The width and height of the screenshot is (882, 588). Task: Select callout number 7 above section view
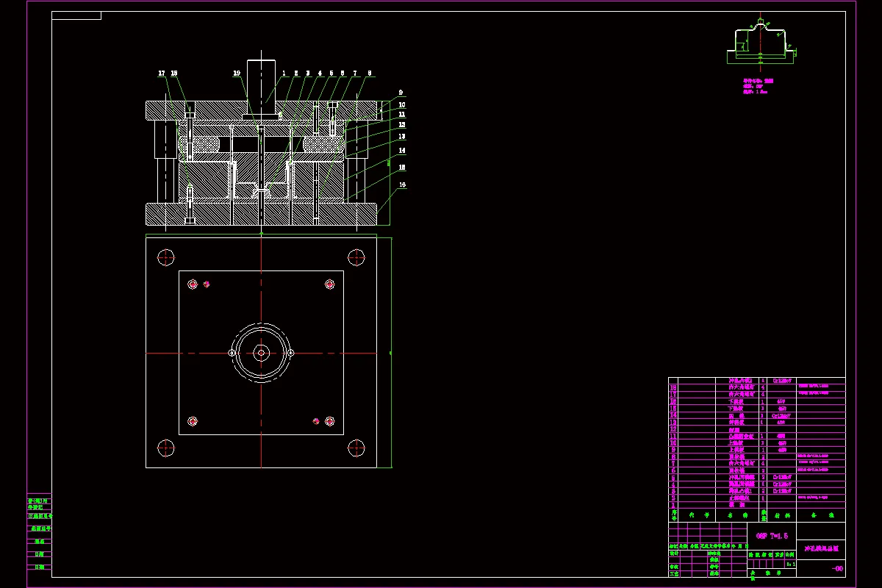pyautogui.click(x=355, y=73)
